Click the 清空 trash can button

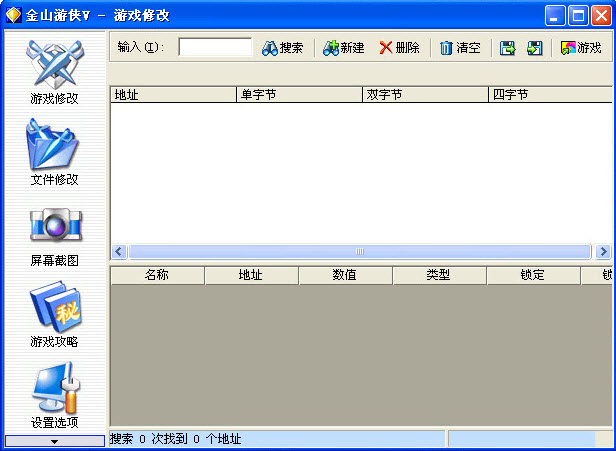(x=460, y=48)
